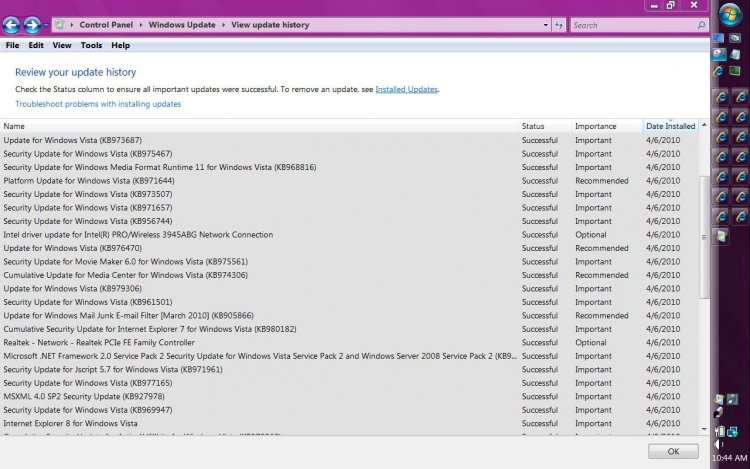Open the Help menu
This screenshot has width=750, height=469.
coord(121,45)
